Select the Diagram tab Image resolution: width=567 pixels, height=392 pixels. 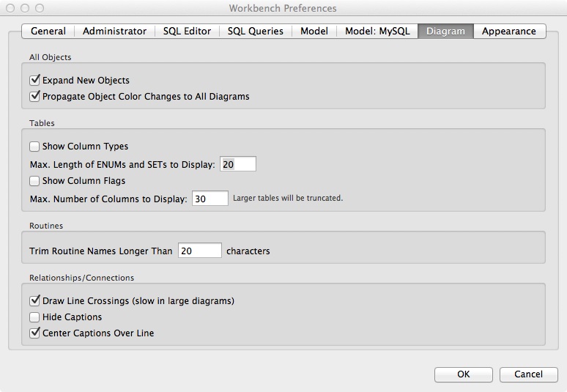click(x=445, y=31)
